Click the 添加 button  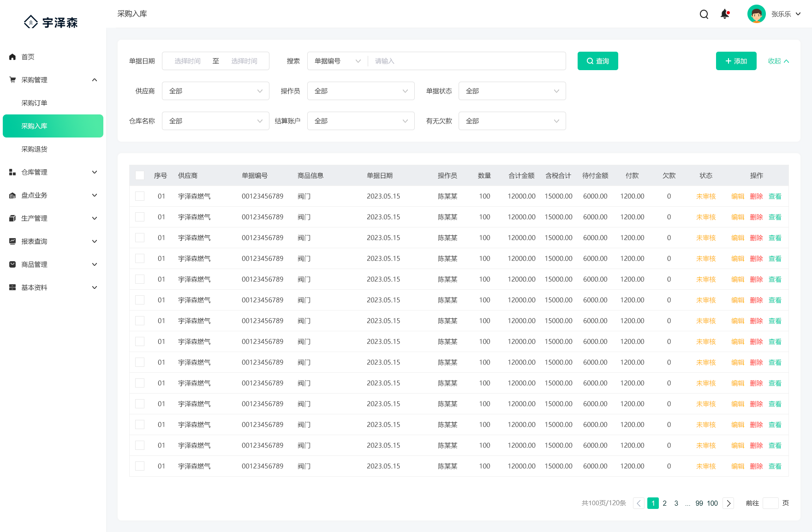[x=736, y=61]
